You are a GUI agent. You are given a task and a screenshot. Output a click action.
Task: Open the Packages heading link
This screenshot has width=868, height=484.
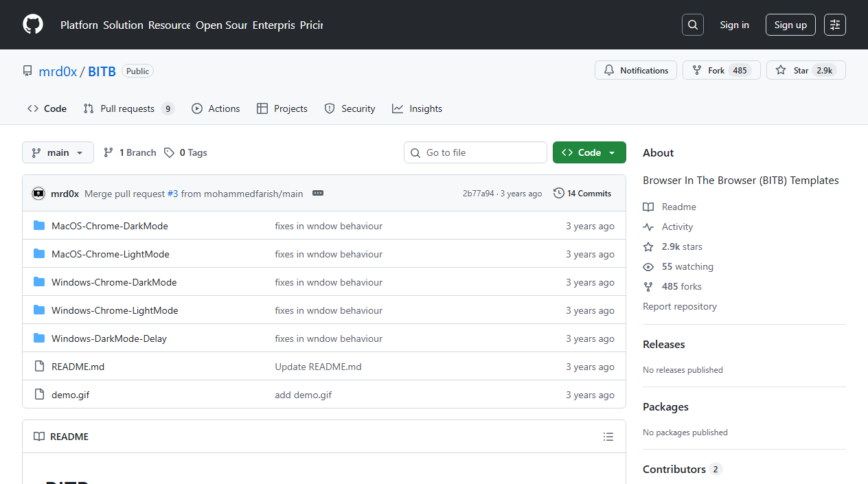(x=665, y=406)
